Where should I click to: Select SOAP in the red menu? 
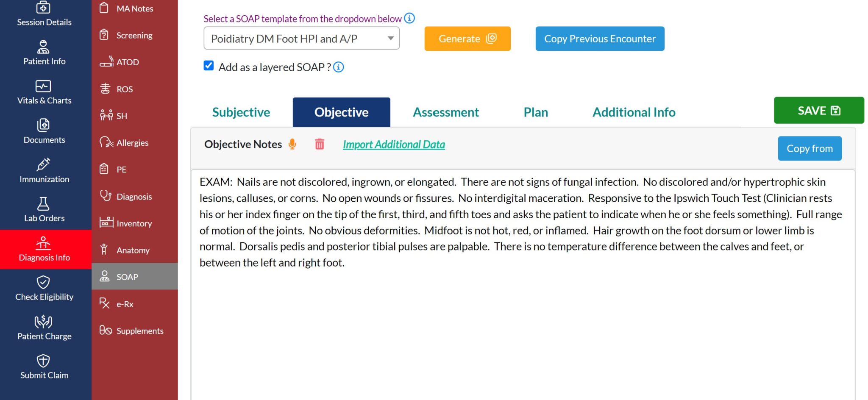(x=135, y=277)
